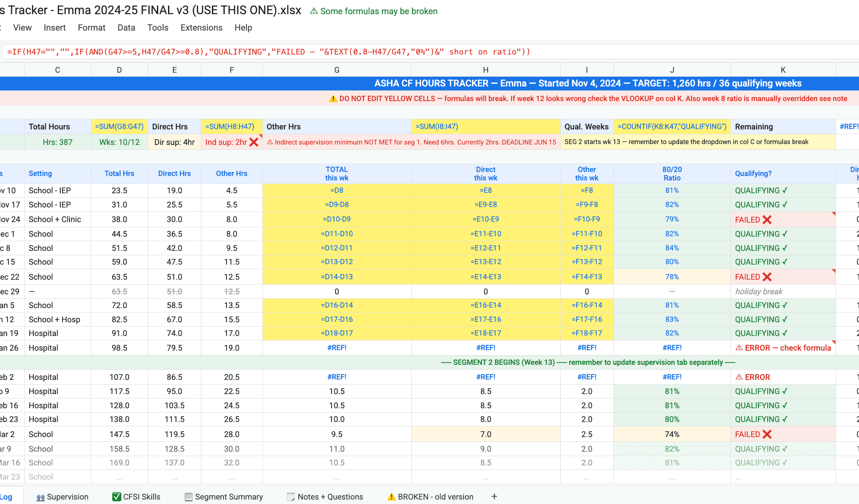
Task: Open the Help menu
Action: click(x=243, y=27)
